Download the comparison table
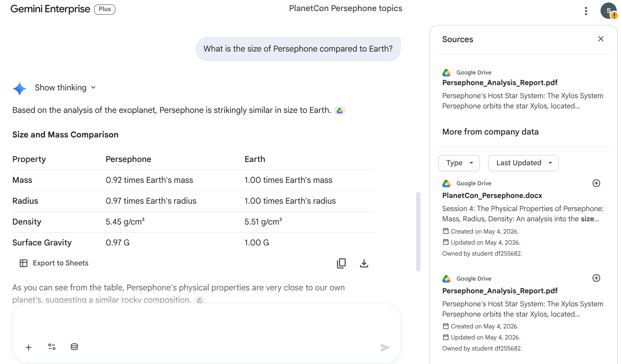This screenshot has height=364, width=621. pyautogui.click(x=364, y=263)
